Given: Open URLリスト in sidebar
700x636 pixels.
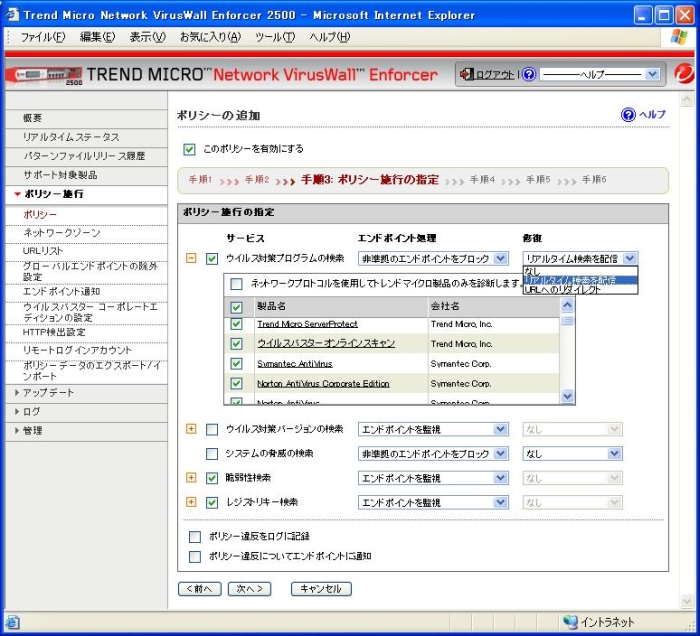Looking at the screenshot, I should coord(42,251).
